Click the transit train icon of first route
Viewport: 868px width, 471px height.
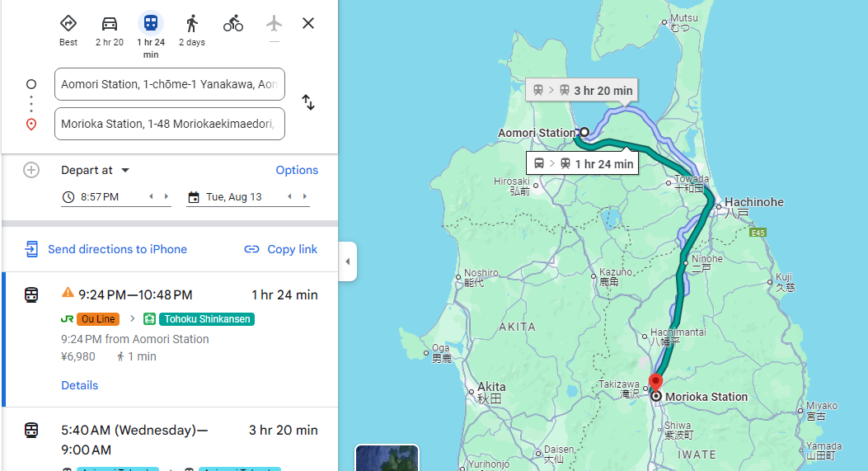(x=31, y=294)
